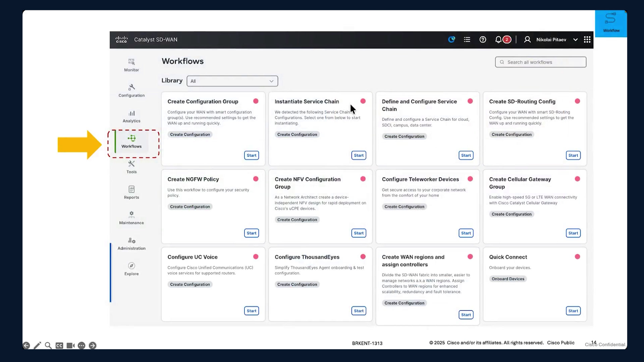Click the pink dot on Configure UC Voice
644x362 pixels.
[256, 257]
